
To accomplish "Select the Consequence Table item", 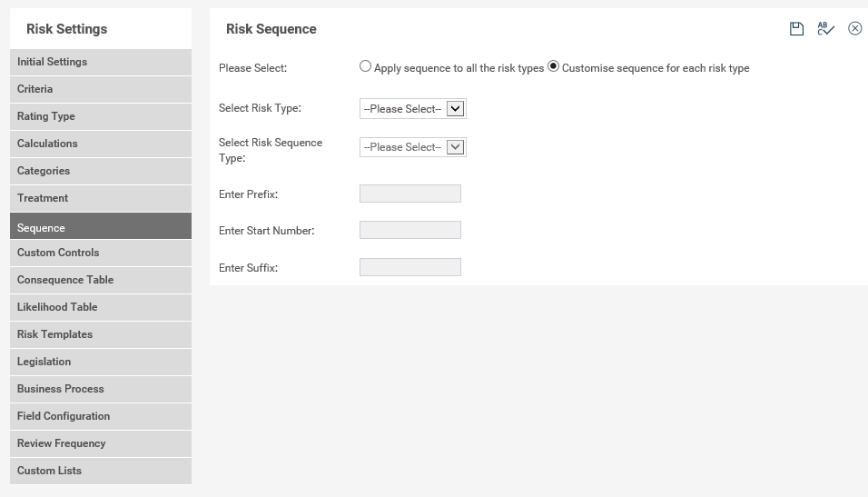I will 101,280.
